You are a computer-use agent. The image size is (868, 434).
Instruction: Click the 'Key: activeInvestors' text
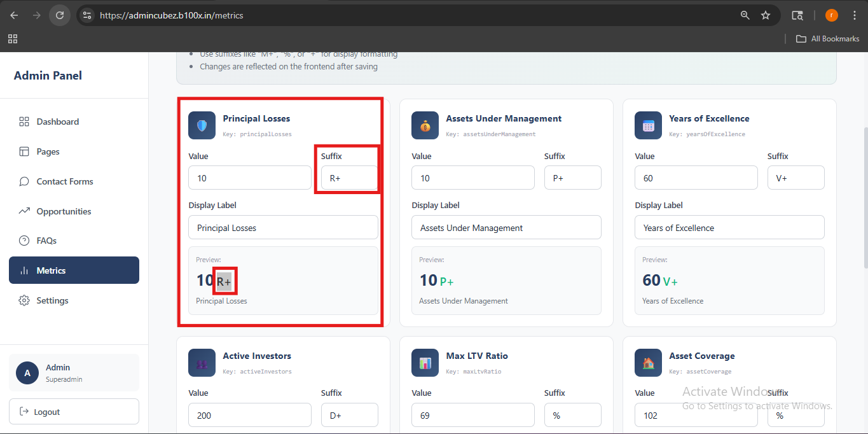[x=257, y=372]
